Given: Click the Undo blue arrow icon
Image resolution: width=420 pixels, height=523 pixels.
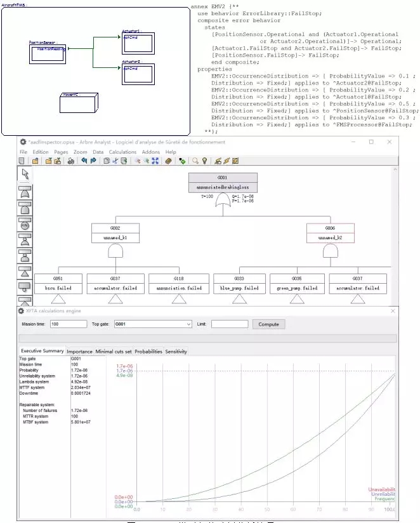Looking at the screenshot, I should pyautogui.click(x=84, y=161).
